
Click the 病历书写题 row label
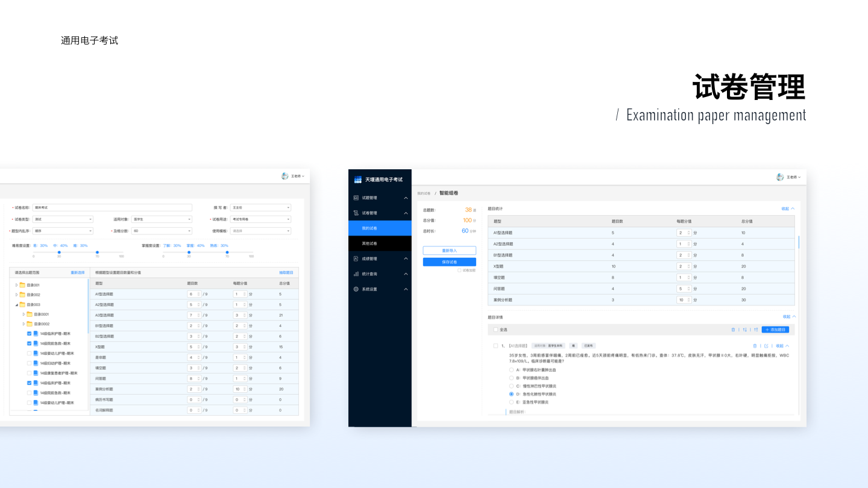104,399
